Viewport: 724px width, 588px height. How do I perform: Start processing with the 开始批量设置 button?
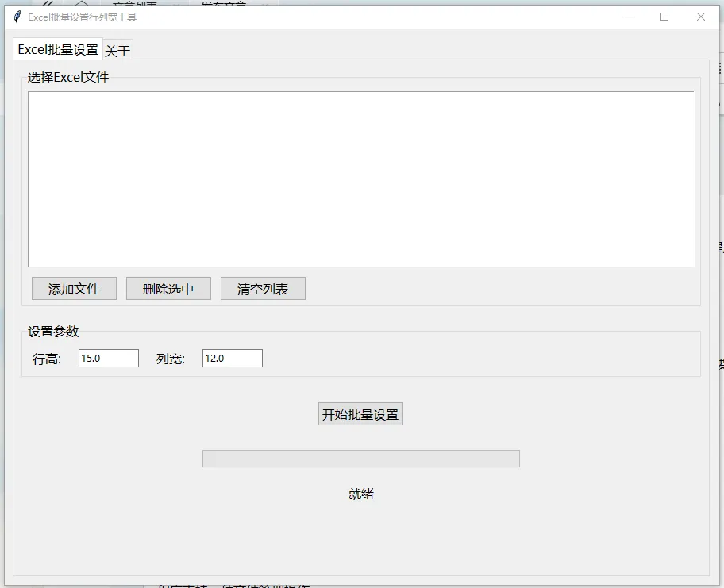click(360, 414)
